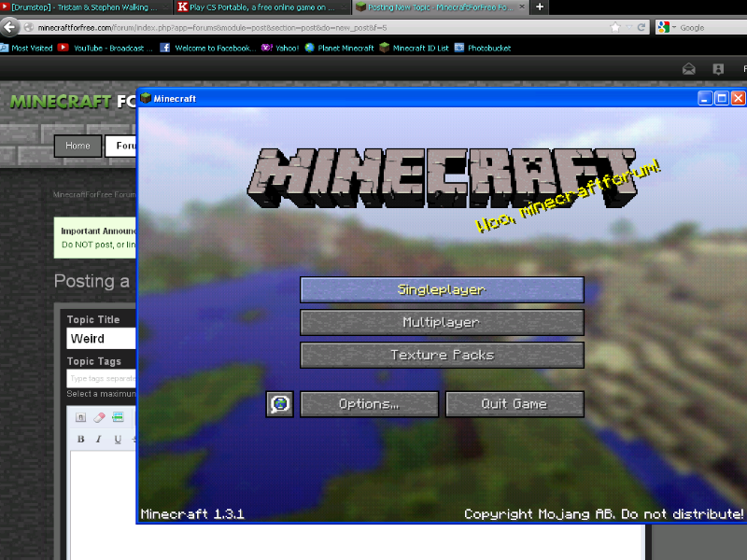Open the Minecraft ID List bookmark
The height and width of the screenshot is (560, 747).
click(414, 48)
